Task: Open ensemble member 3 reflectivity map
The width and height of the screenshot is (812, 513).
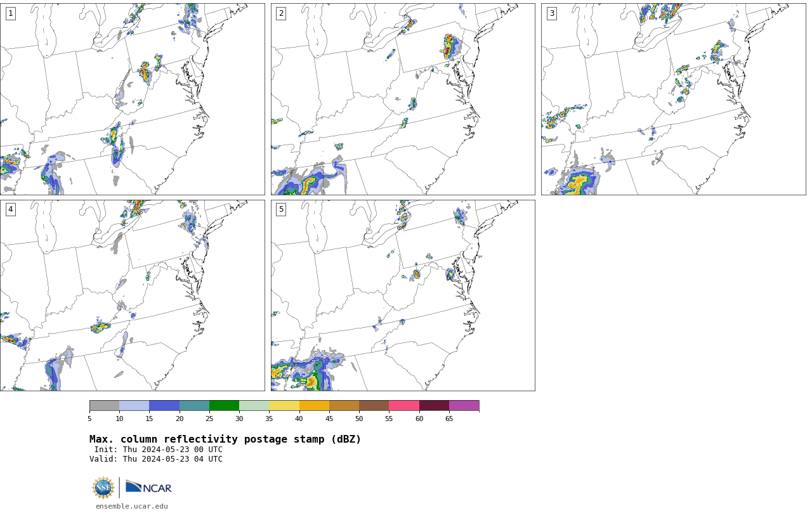Action: pyautogui.click(x=673, y=99)
